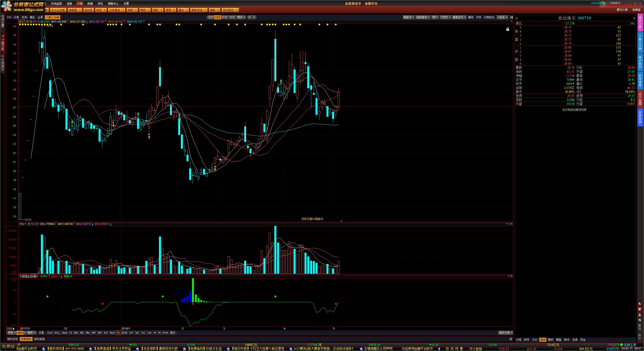Open the 次新掘金 indicator selector
The height and width of the screenshot is (351, 644).
point(29,276)
